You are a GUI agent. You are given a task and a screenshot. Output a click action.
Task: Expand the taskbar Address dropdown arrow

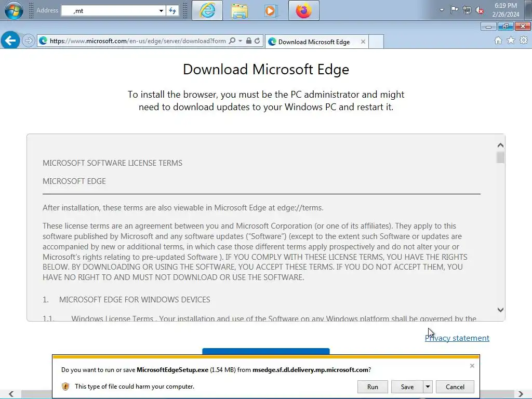tap(161, 10)
